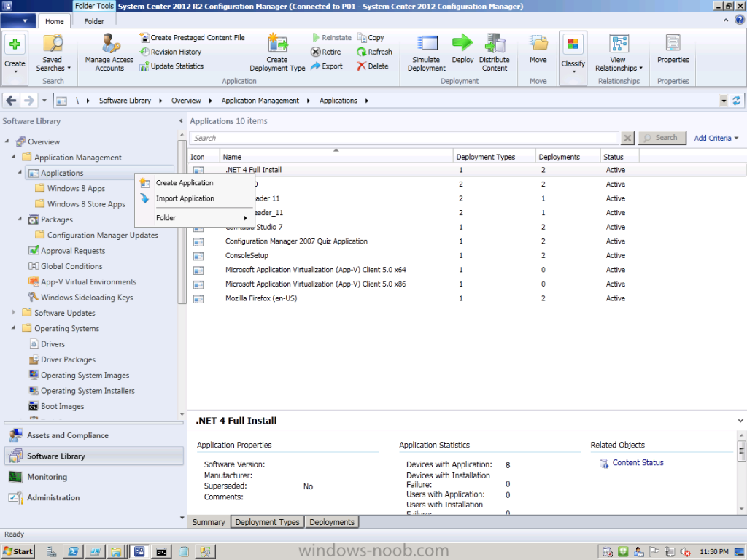Screen dimensions: 747x560
Task: Sort by the Deployment Types column
Action: click(494, 157)
